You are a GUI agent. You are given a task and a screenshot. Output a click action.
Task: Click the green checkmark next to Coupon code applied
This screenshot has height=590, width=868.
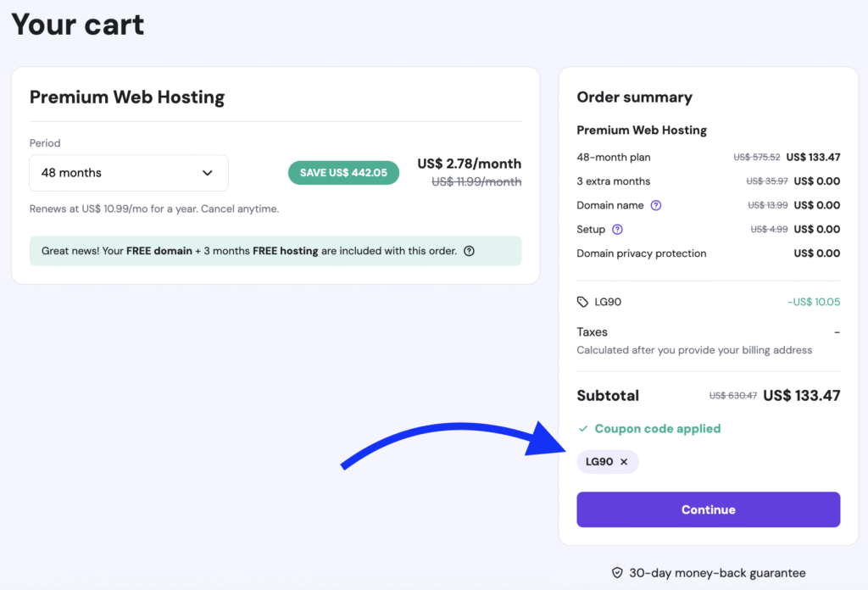click(x=585, y=428)
